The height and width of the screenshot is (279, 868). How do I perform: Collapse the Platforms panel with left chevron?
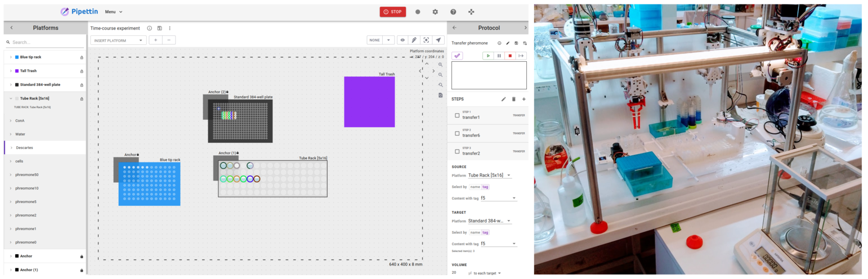click(11, 28)
